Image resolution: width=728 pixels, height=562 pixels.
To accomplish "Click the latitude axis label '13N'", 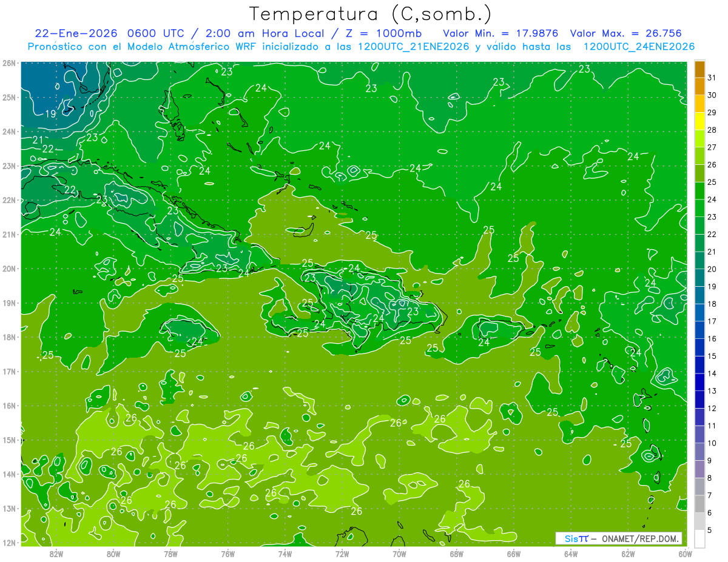I will (9, 508).
